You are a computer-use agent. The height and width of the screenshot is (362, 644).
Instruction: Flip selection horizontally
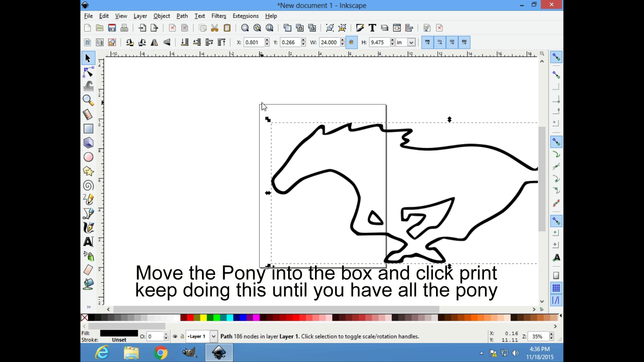pos(154,42)
